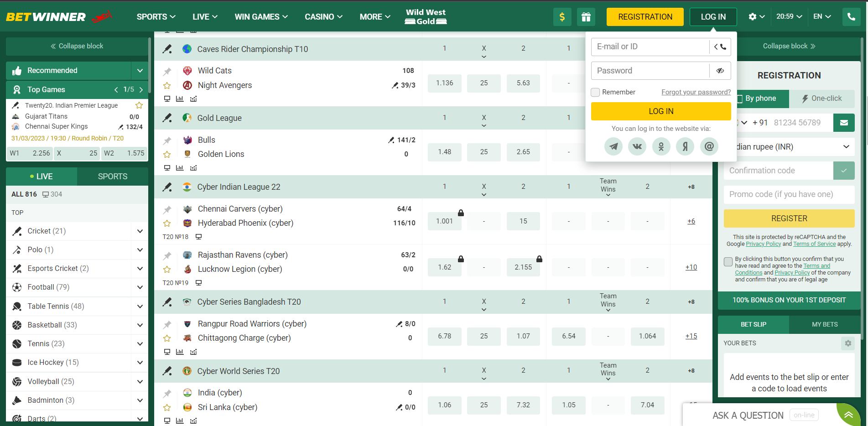Screen dimensions: 868x426
Task: Expand the Table Tennis (48) list
Action: point(140,307)
